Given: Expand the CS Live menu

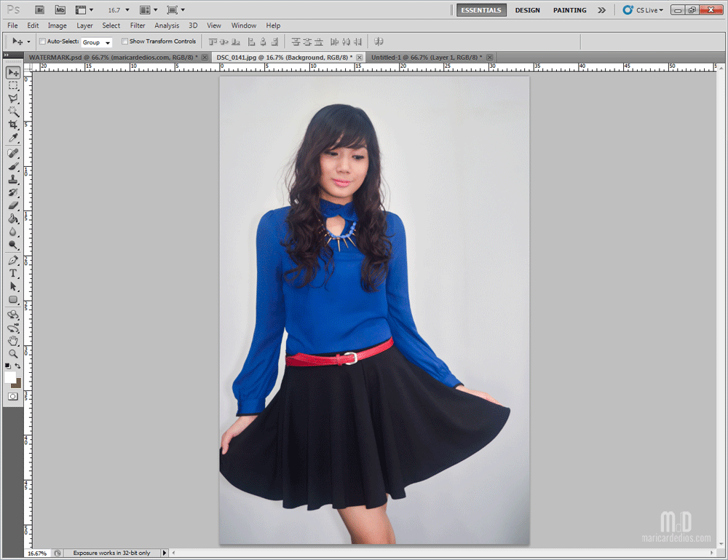Looking at the screenshot, I should (642, 10).
